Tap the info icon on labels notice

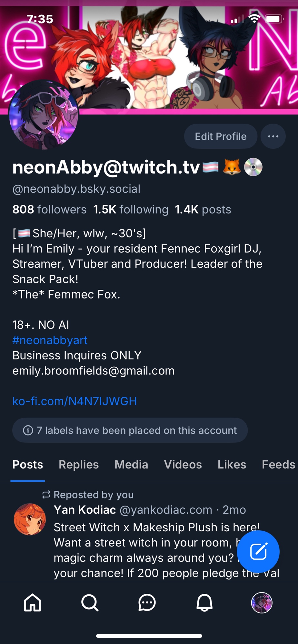pyautogui.click(x=28, y=430)
